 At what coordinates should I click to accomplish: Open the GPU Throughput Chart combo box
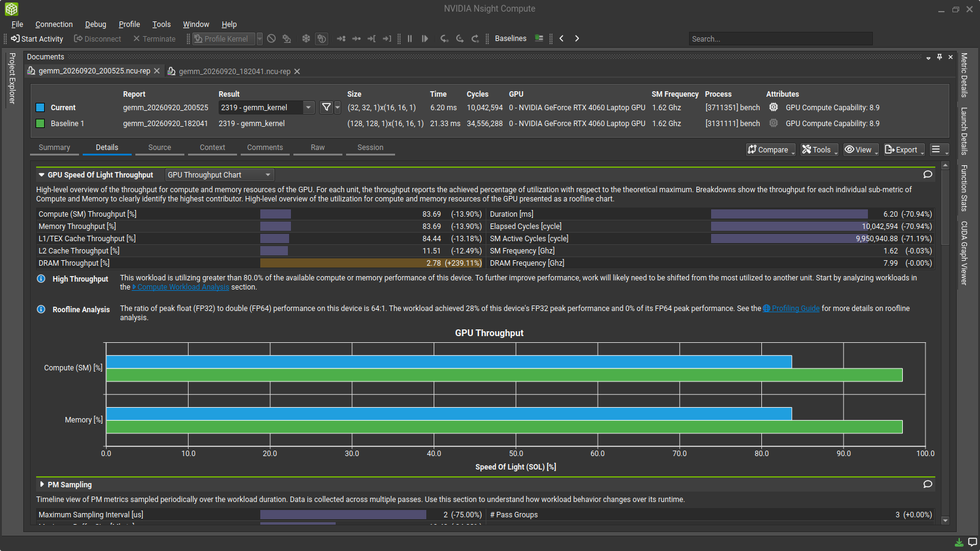point(219,175)
